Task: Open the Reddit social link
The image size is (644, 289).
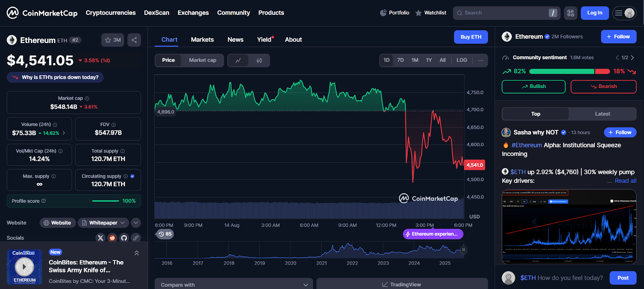Action: tap(112, 238)
